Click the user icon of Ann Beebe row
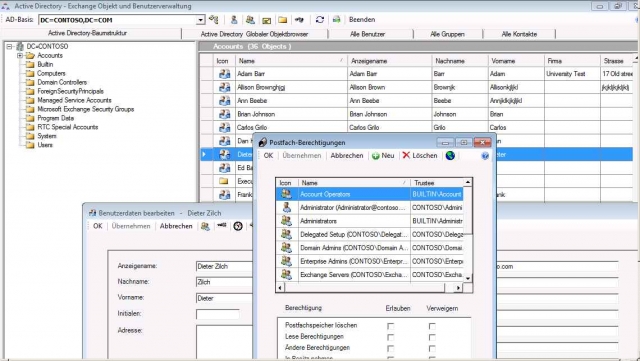This screenshot has width=640, height=361. coord(224,101)
